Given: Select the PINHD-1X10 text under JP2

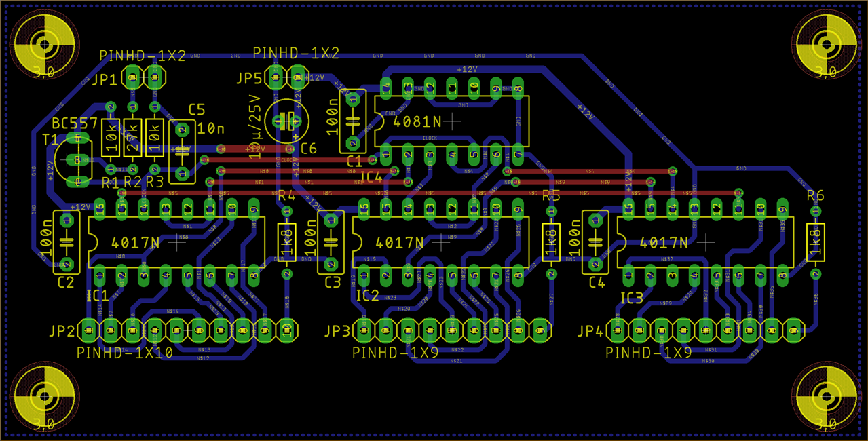Looking at the screenshot, I should coord(125,353).
